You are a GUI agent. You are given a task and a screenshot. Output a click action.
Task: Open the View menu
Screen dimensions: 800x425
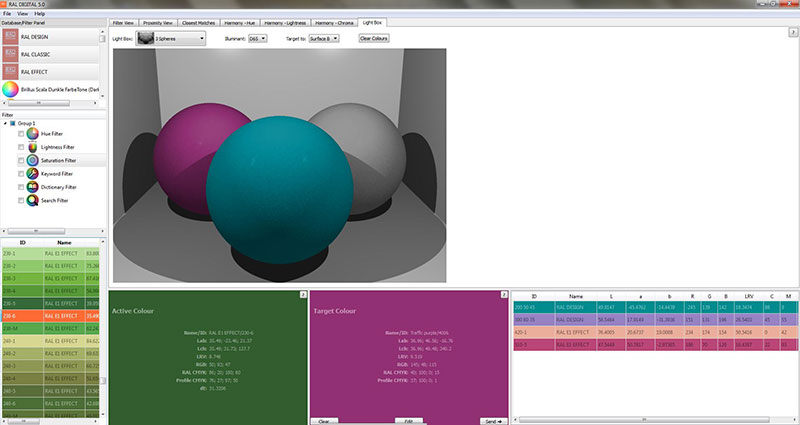coord(22,14)
